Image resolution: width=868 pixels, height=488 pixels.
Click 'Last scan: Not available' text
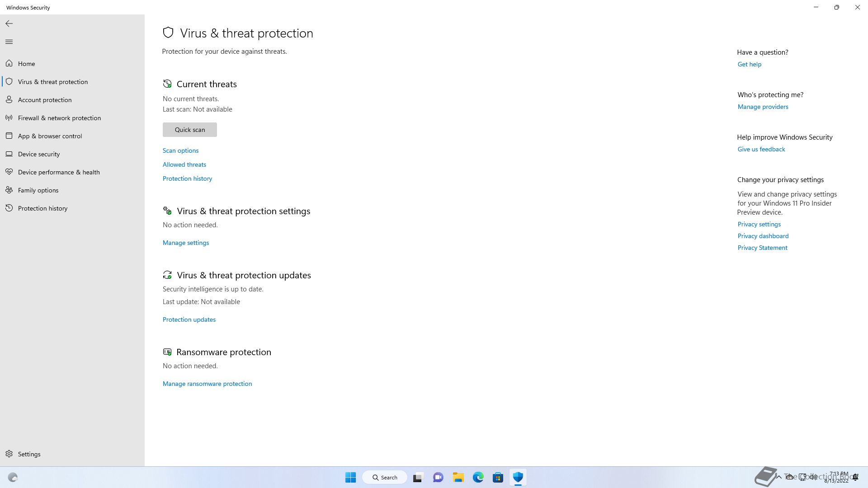point(197,109)
